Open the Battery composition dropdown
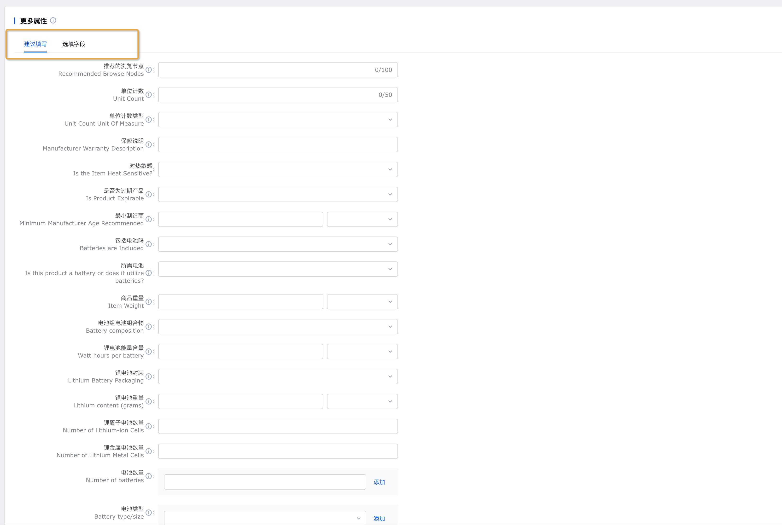Viewport: 782px width, 532px height. 278,327
